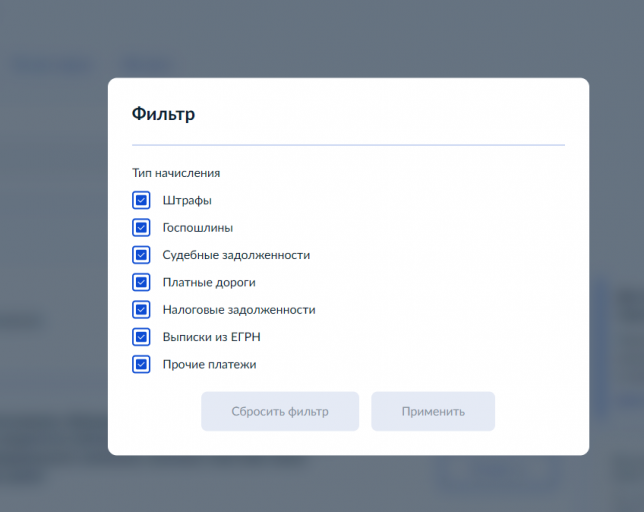Screen dimensions: 644x512
Task: Select the Госпошлины label text
Action: [x=198, y=228]
